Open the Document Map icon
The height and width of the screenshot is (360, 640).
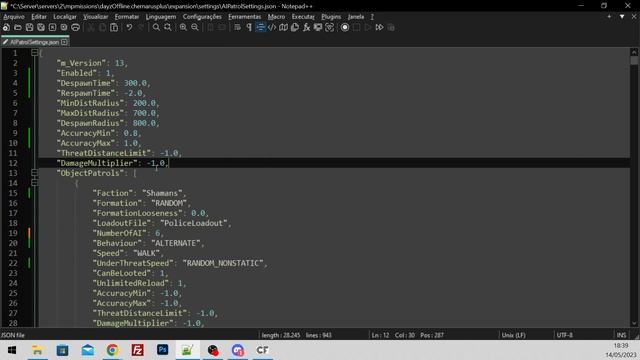point(283,27)
